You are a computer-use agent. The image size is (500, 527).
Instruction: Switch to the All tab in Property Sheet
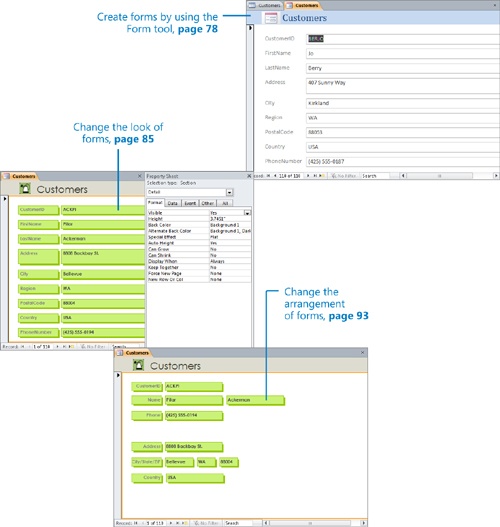point(225,203)
